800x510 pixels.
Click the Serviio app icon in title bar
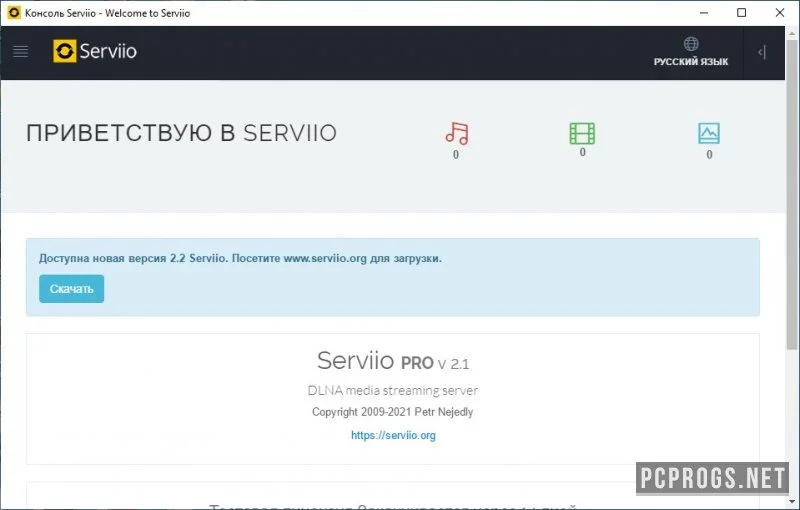coord(14,13)
